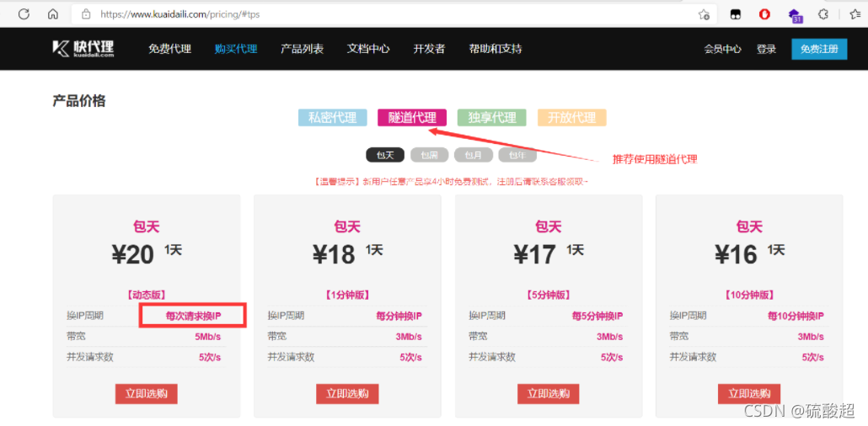The width and height of the screenshot is (868, 426).
Task: Click the 【1分钟版】 plan label
Action: coord(347,295)
